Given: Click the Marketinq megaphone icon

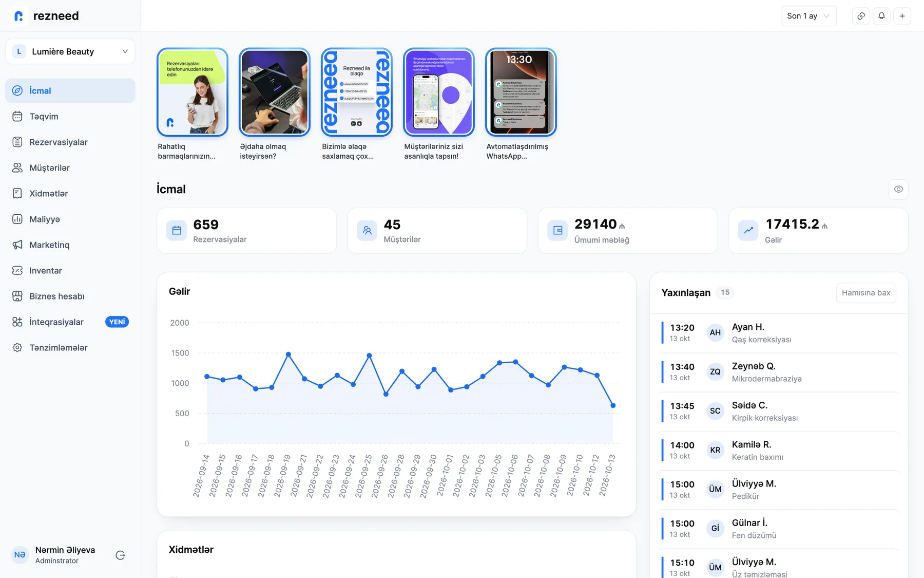Looking at the screenshot, I should [x=17, y=245].
